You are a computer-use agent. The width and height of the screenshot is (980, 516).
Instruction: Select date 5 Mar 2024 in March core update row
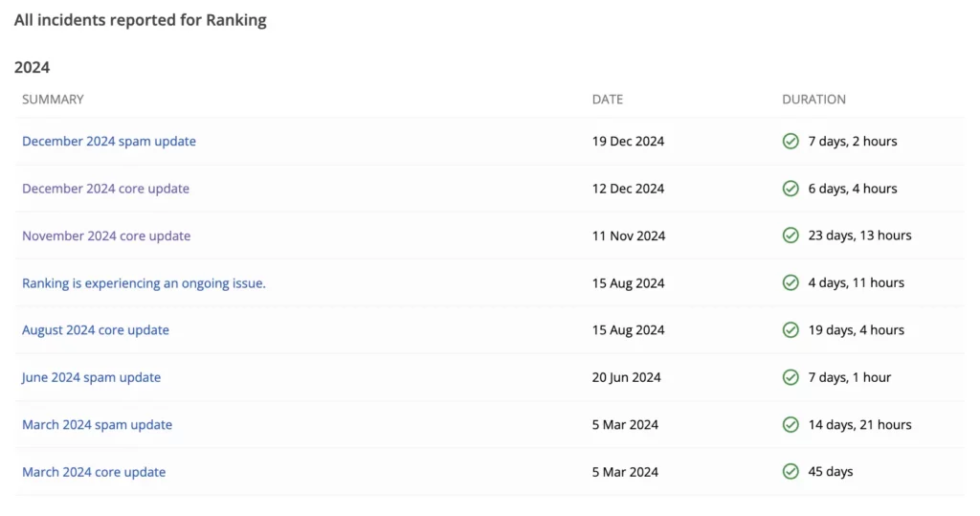tap(625, 472)
